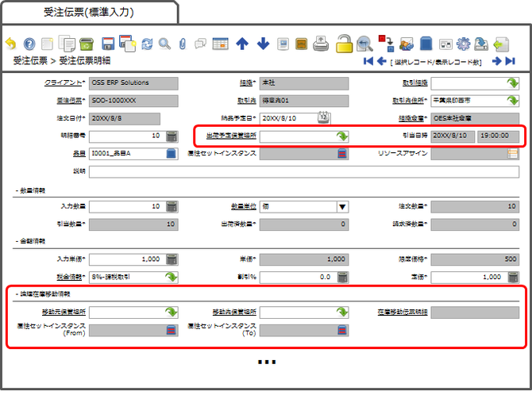Open product info blue cylinder icon
The image size is (532, 395).
[x=426, y=44]
